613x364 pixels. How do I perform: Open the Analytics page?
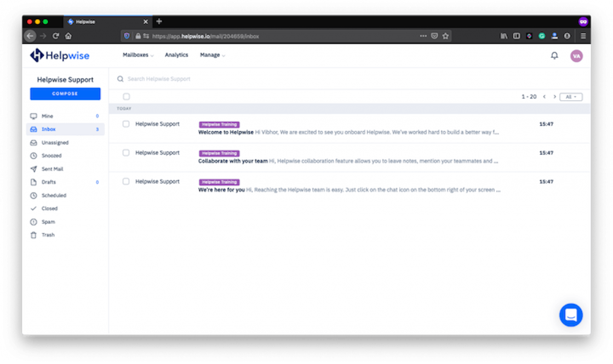coord(176,55)
